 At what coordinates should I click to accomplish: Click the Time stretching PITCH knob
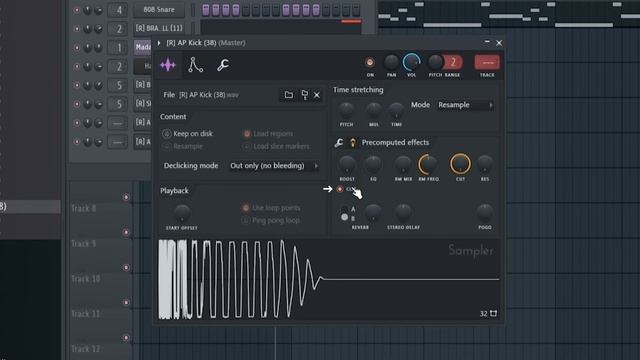point(347,110)
